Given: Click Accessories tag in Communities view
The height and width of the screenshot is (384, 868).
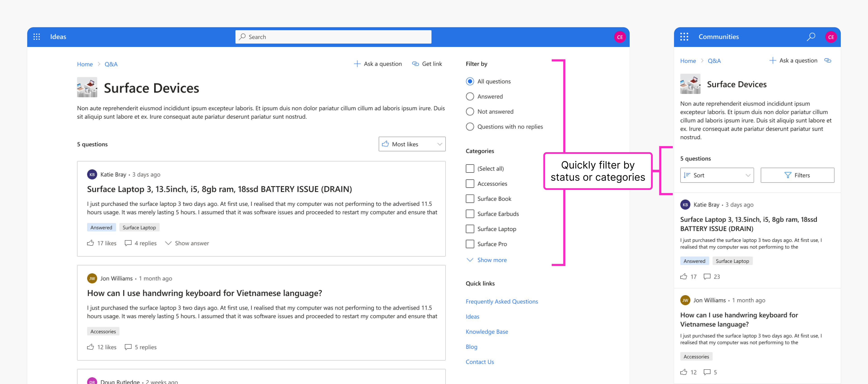Looking at the screenshot, I should (696, 357).
